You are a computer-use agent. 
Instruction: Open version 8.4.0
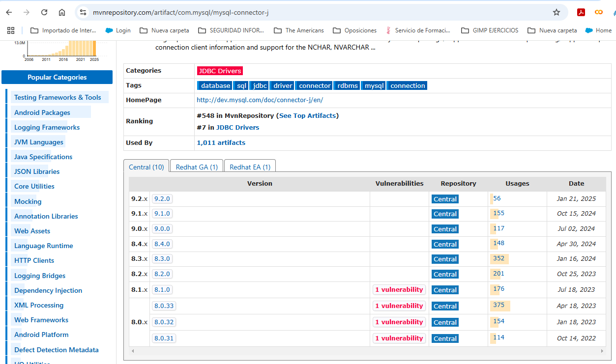tap(162, 244)
